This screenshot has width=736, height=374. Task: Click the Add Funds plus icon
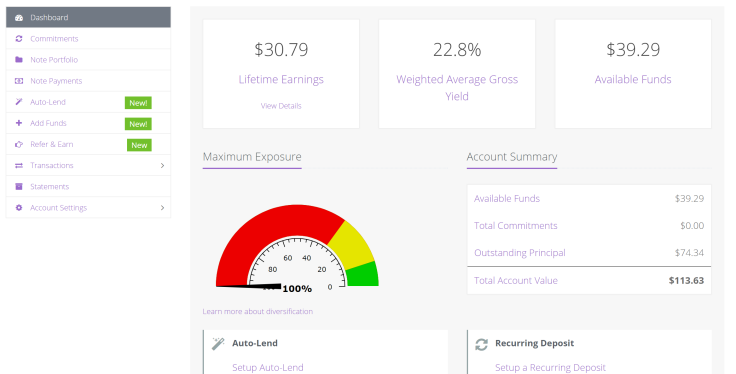19,123
